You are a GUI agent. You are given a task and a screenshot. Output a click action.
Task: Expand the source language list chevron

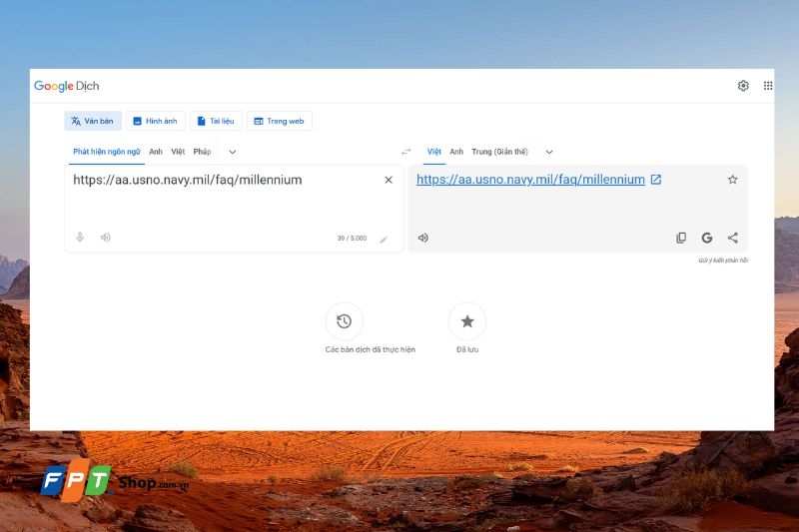(x=233, y=152)
